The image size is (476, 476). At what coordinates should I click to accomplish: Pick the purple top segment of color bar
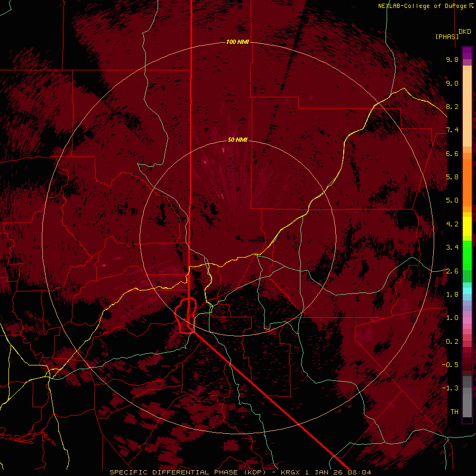point(467,53)
